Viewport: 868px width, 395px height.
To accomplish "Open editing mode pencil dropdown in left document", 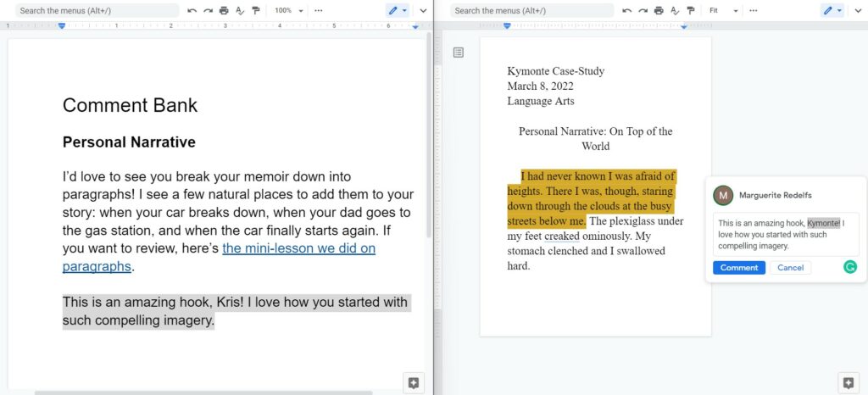I will [x=398, y=10].
